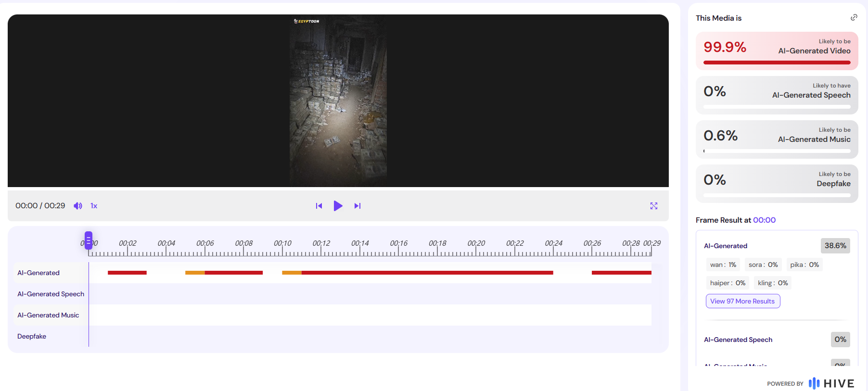Mute the video volume icon
Image resolution: width=868 pixels, height=391 pixels.
pyautogui.click(x=78, y=206)
